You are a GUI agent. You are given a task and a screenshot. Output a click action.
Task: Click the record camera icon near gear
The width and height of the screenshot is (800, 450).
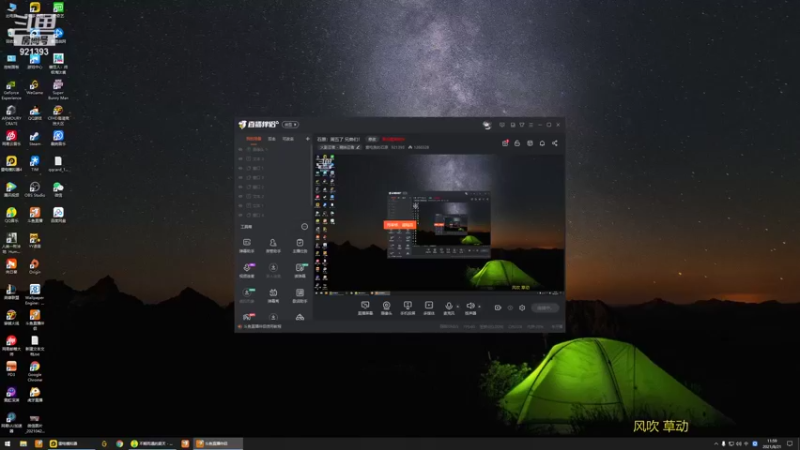click(x=497, y=308)
